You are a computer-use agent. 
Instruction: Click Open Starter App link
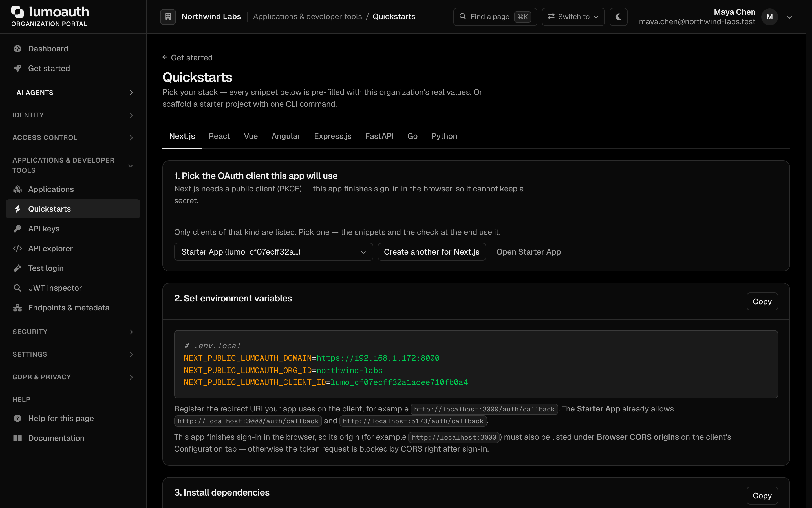point(528,252)
